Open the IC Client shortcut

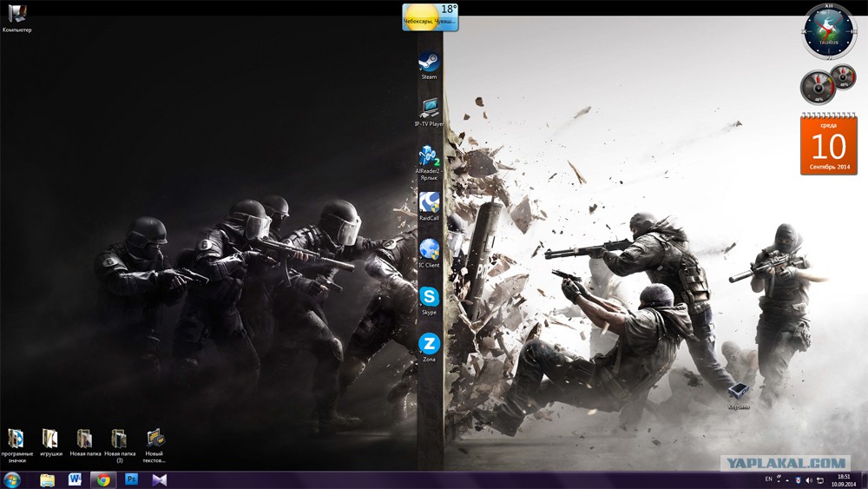click(x=429, y=254)
